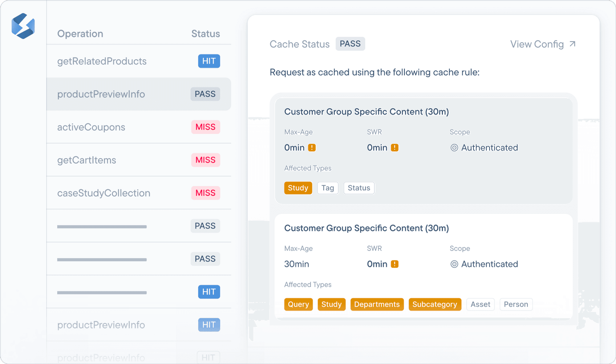Expand the second Customer Group Specific Content card
This screenshot has width=616, height=364.
(x=367, y=228)
